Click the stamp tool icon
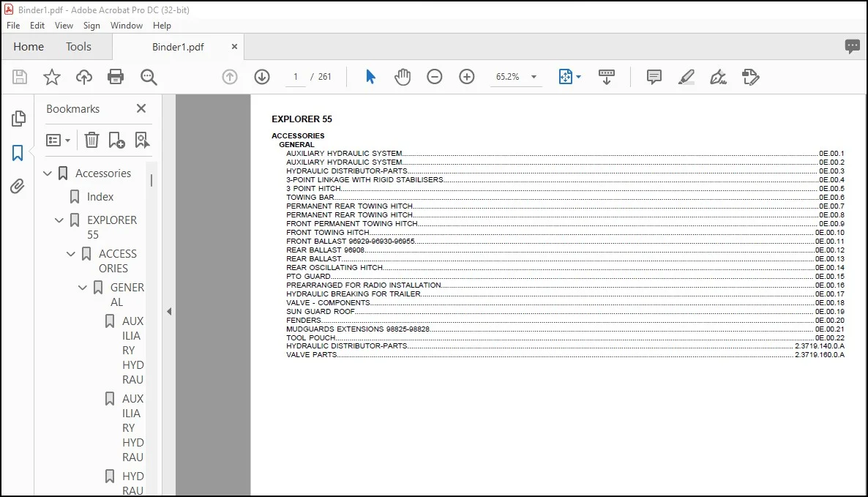The width and height of the screenshot is (868, 497). (x=751, y=77)
